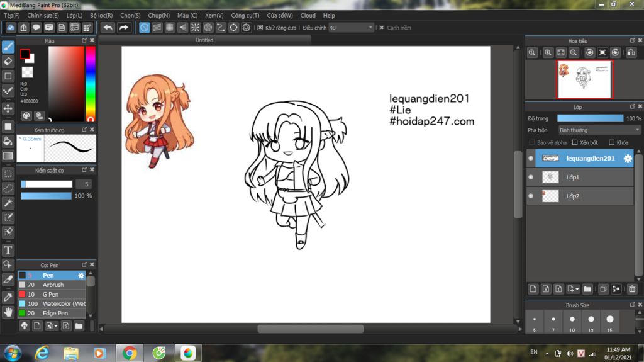Click the Undo arrow

coord(108,28)
